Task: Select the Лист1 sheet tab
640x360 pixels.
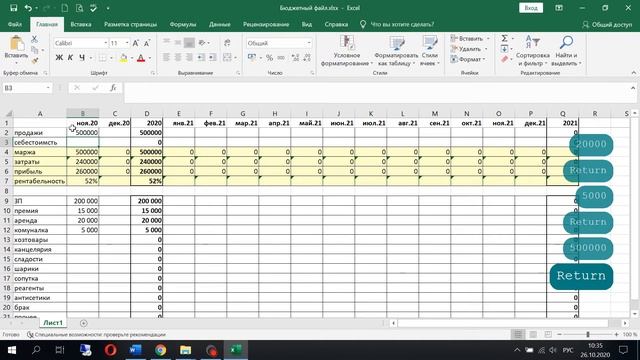Action: pyautogui.click(x=53, y=323)
